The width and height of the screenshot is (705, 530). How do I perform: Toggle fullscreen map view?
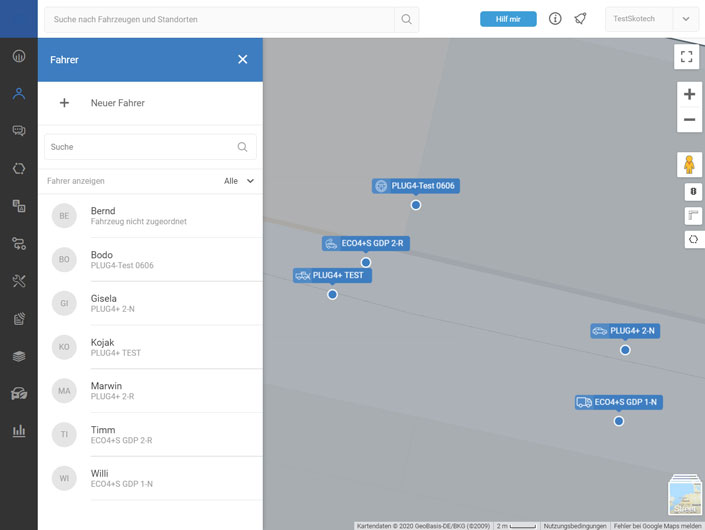[x=687, y=57]
